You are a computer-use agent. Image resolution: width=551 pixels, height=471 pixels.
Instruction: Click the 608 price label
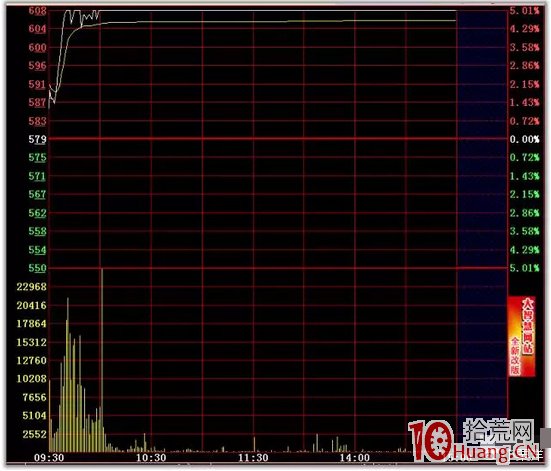[x=37, y=11]
